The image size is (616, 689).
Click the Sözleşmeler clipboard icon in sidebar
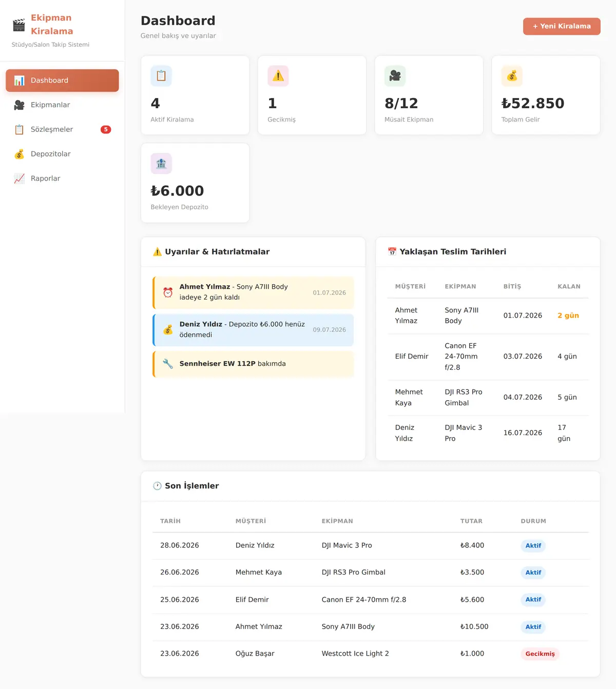point(20,130)
